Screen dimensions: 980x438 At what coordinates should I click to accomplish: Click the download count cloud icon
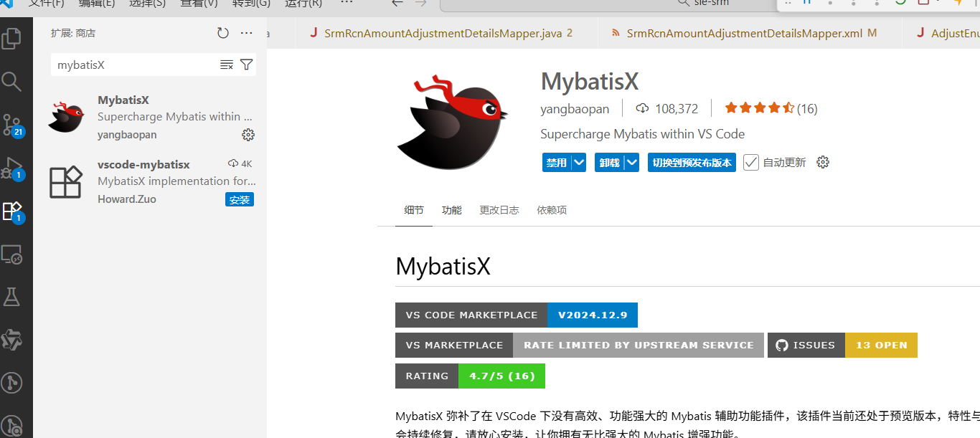(x=643, y=108)
